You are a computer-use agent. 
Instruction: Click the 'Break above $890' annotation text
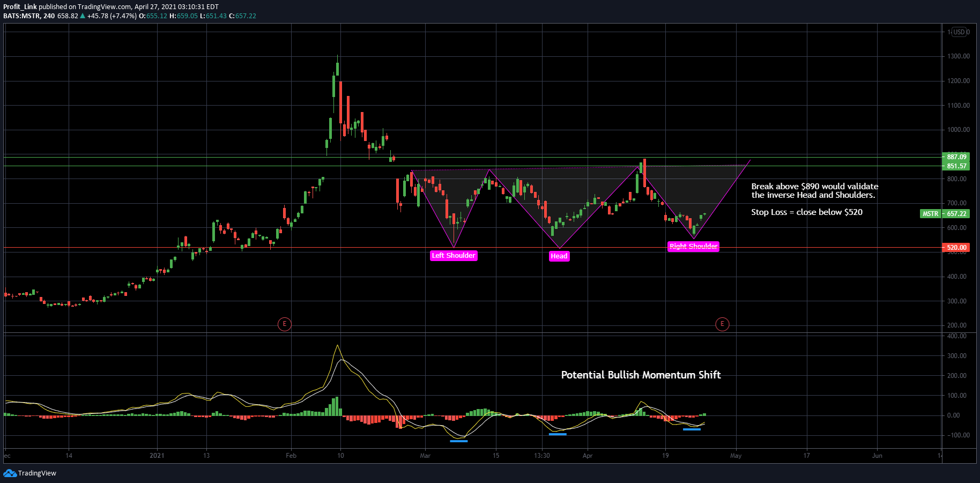[814, 191]
